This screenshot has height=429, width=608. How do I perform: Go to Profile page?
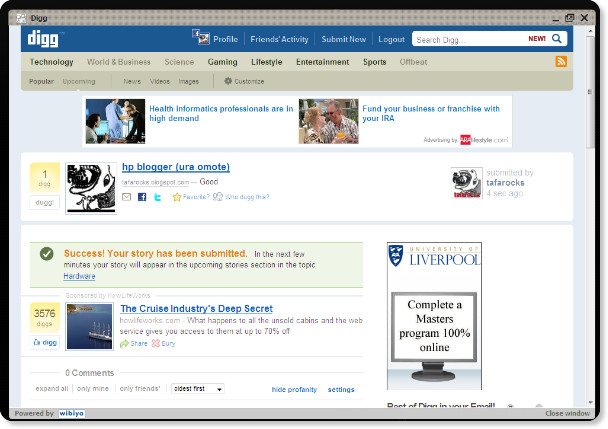226,39
